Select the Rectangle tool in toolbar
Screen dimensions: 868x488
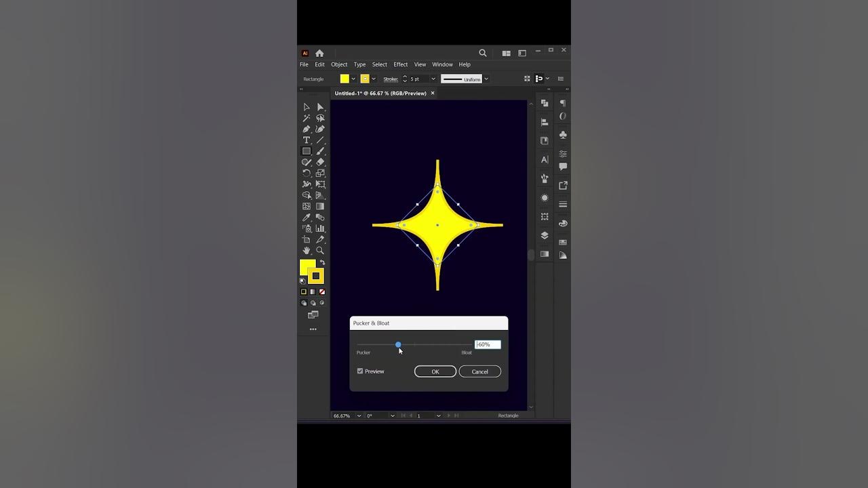[x=307, y=151]
